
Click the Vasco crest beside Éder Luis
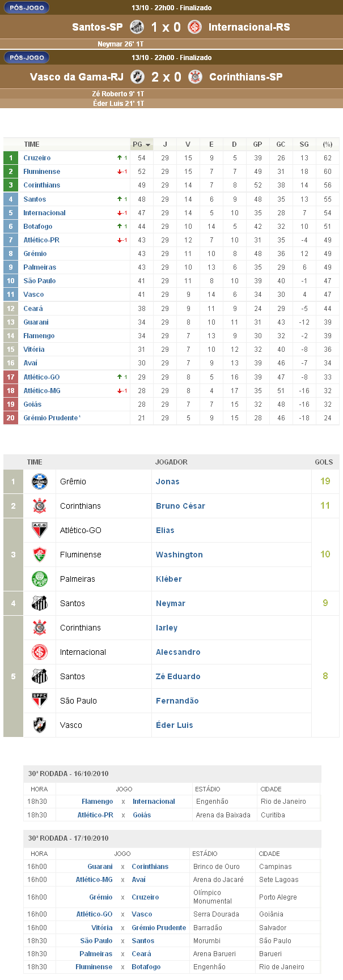40,725
